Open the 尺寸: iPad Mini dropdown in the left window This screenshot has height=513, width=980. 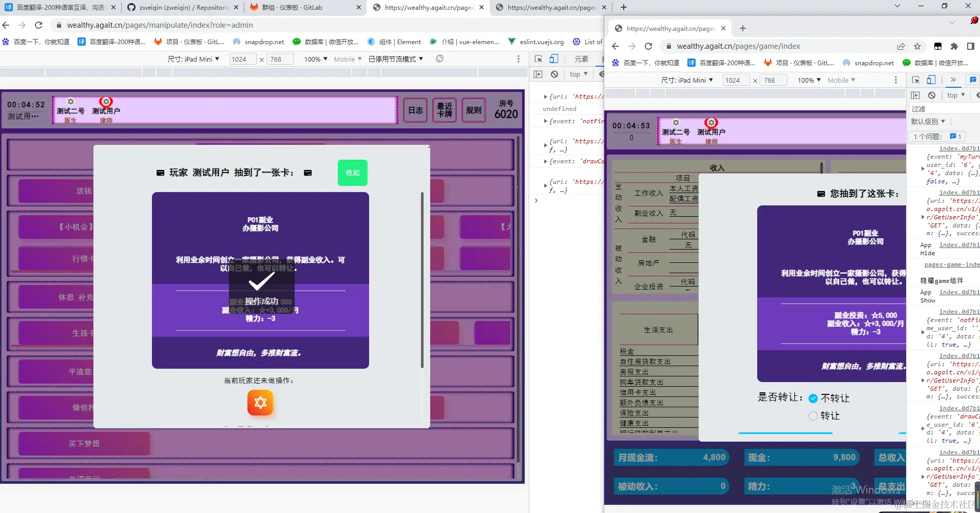pos(194,59)
